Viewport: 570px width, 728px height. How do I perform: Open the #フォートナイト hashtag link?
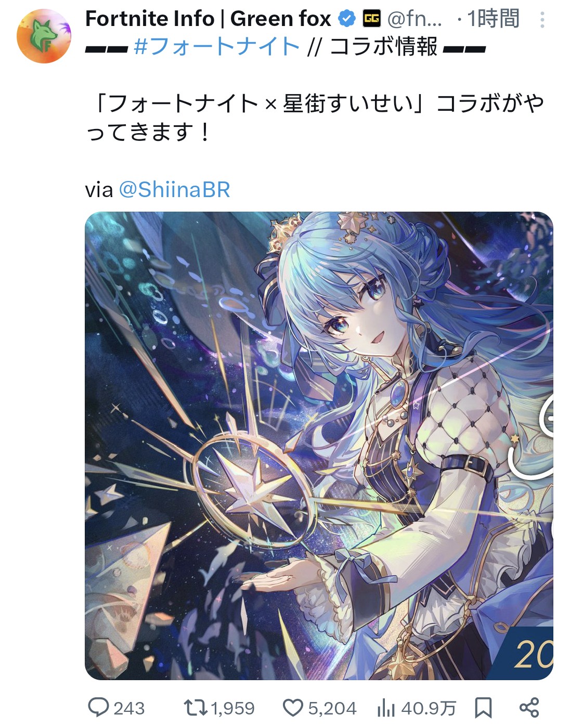(216, 47)
